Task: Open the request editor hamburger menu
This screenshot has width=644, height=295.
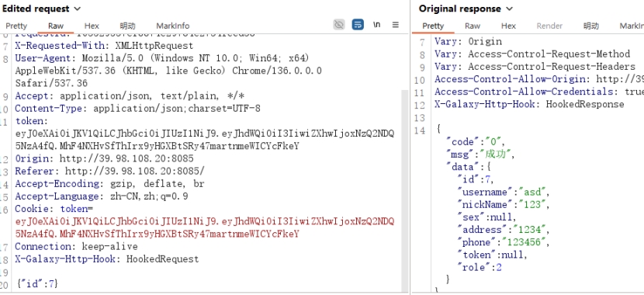Action: click(x=396, y=25)
